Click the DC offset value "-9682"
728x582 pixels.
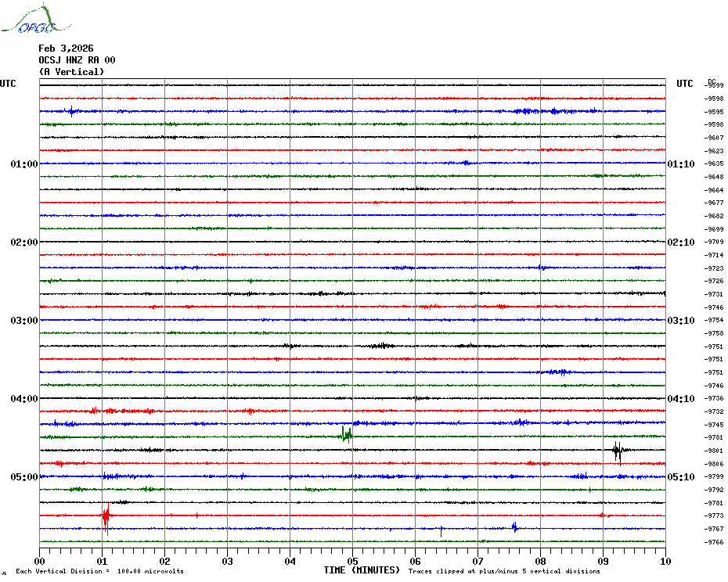click(x=714, y=216)
